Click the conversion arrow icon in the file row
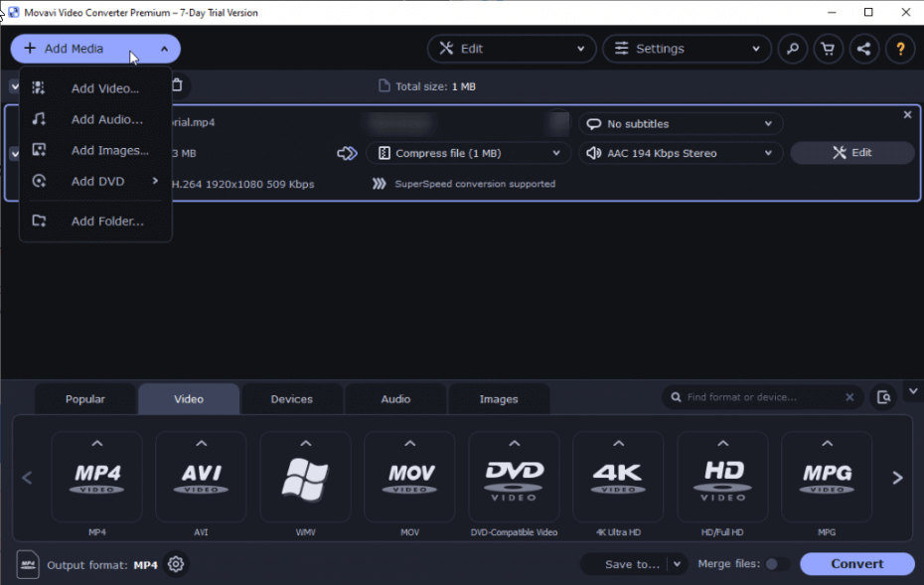Image resolution: width=924 pixels, height=585 pixels. 347,153
